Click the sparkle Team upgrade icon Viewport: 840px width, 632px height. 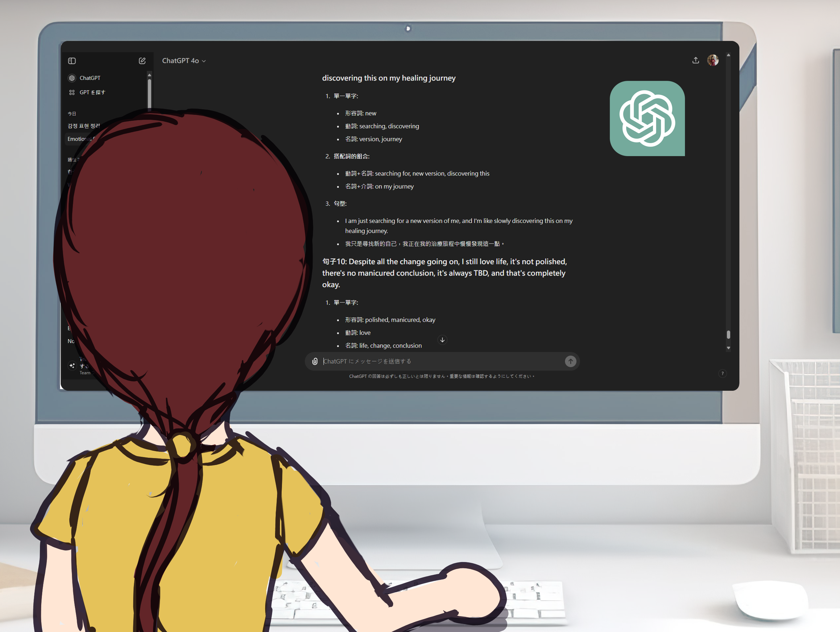coord(72,366)
